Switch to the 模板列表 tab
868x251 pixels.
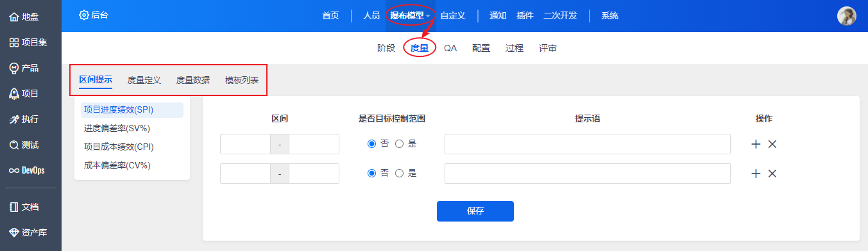(242, 80)
